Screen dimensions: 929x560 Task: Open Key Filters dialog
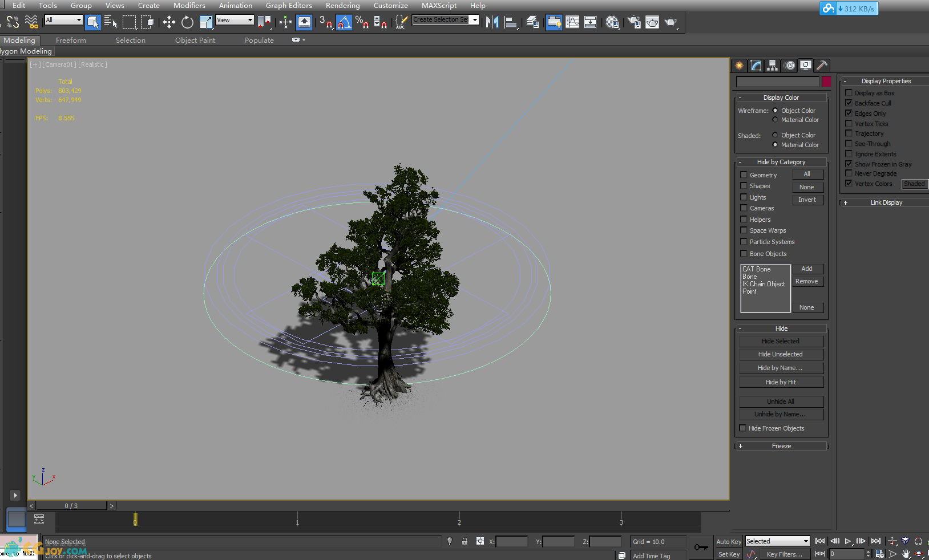[x=784, y=554]
